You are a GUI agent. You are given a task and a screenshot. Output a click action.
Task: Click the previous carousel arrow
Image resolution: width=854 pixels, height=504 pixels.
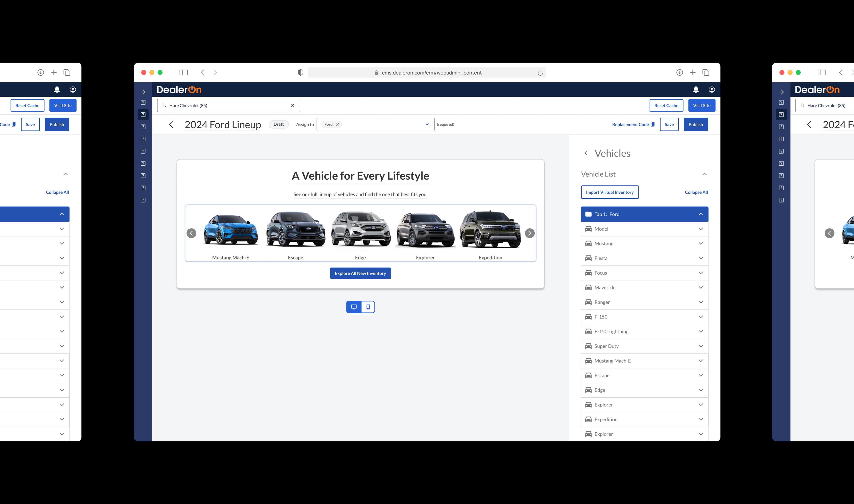191,233
